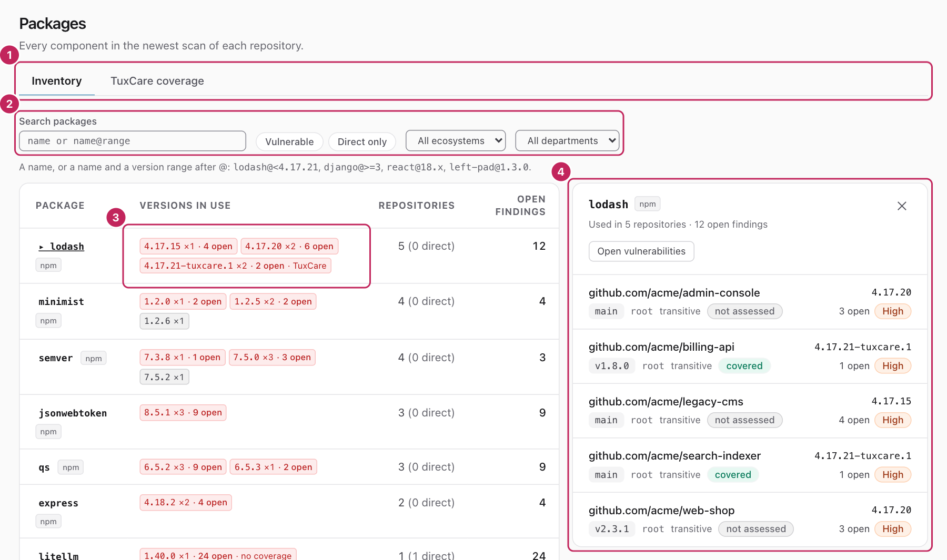Click semver version 7.3.8 chip
The image size is (947, 560).
click(183, 358)
